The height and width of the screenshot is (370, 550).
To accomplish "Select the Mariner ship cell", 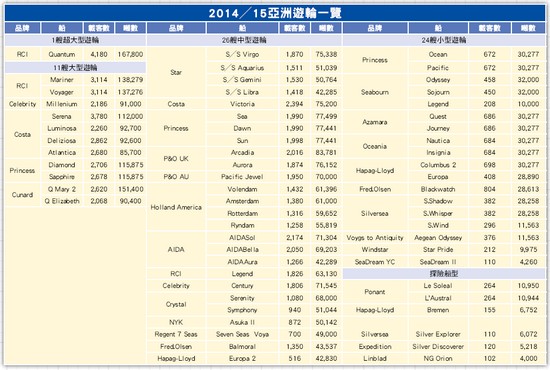I will (x=62, y=80).
